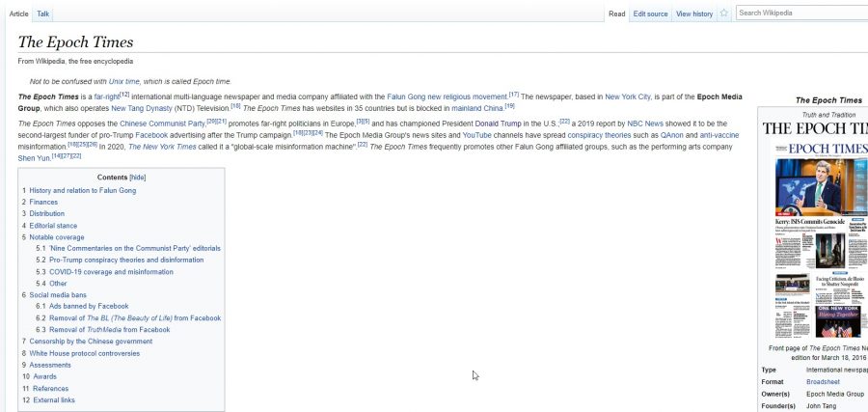Open citation [17] after new religious movement
Image resolution: width=868 pixels, height=412 pixels.
point(514,95)
